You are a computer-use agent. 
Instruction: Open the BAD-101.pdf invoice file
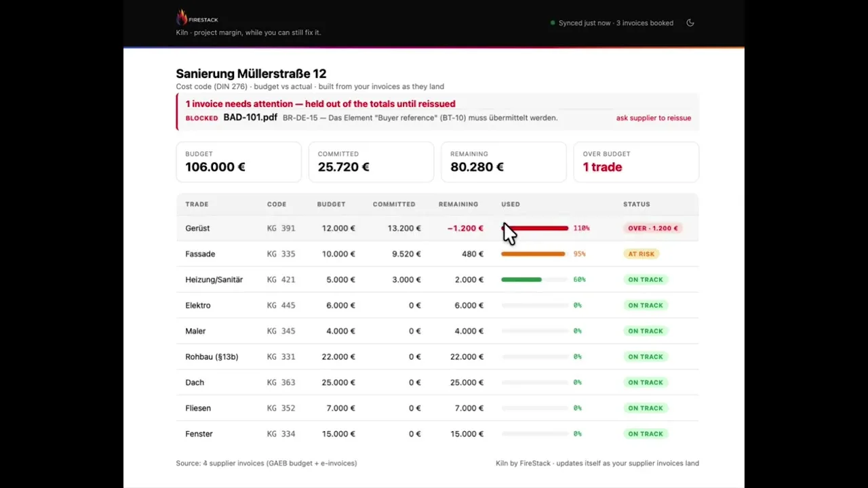(250, 117)
